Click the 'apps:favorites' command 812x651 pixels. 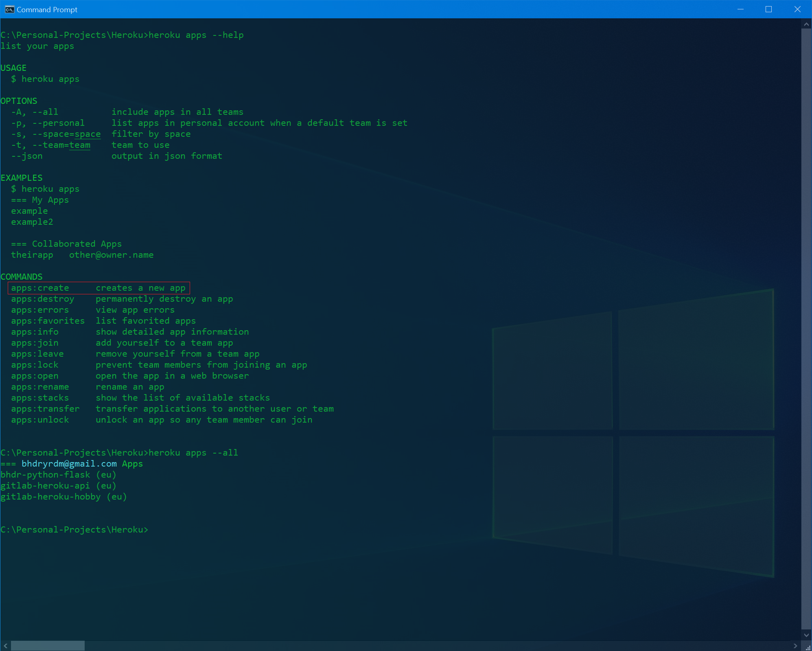48,321
